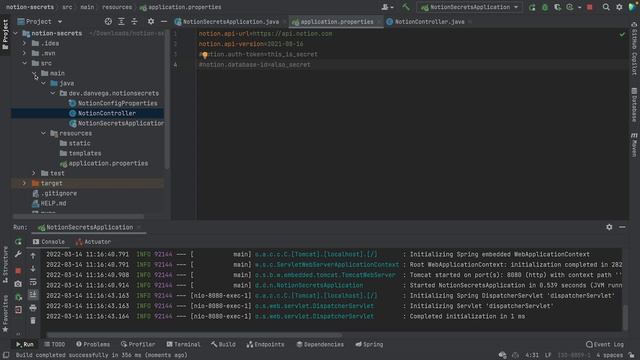This screenshot has height=360, width=640.
Task: Expand the .idea folder
Action: pyautogui.click(x=24, y=43)
